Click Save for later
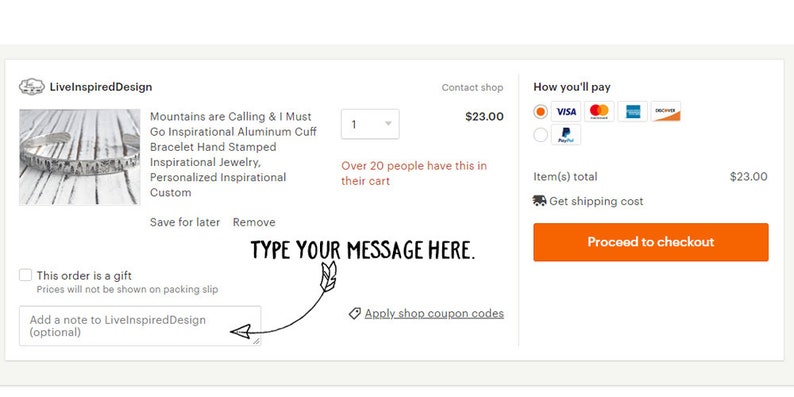This screenshot has width=794, height=397. (x=185, y=222)
